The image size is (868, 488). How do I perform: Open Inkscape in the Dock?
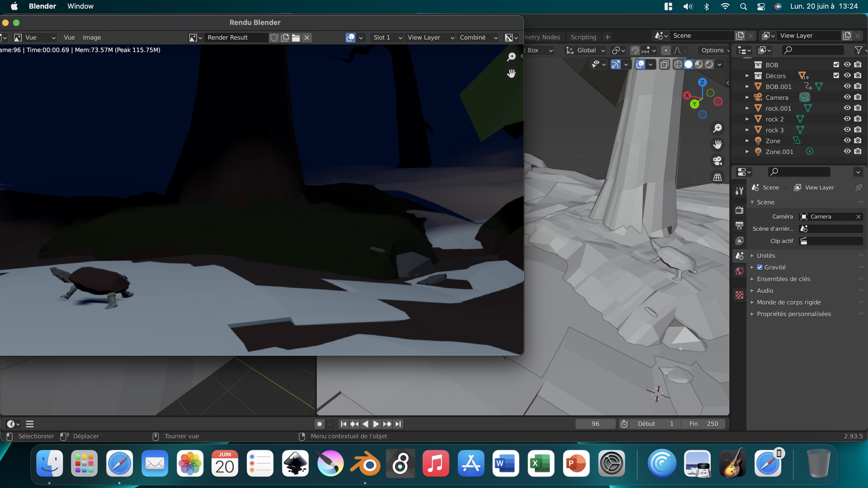coord(295,464)
